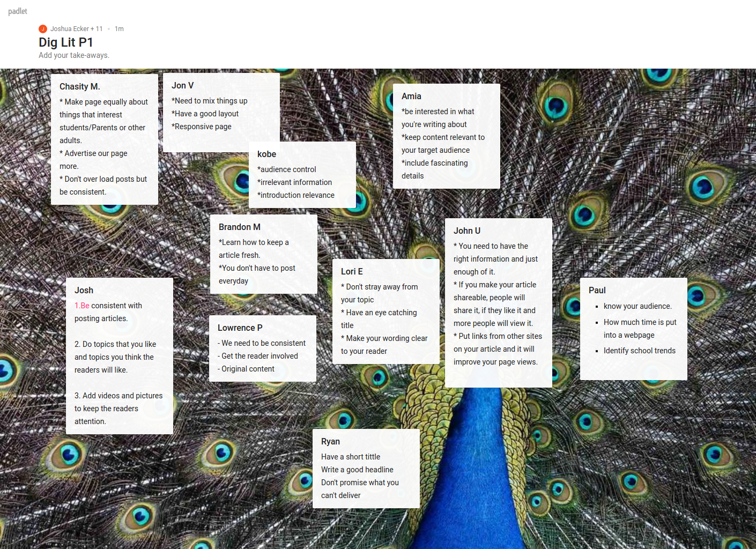Click the Padlet logo
Viewport: 756px width, 549px height.
coord(18,11)
